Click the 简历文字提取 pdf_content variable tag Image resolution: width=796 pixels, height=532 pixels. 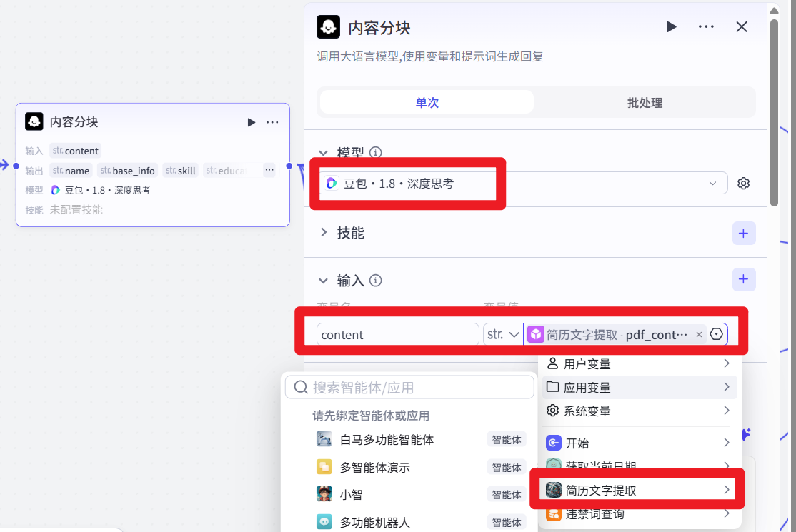tap(615, 335)
